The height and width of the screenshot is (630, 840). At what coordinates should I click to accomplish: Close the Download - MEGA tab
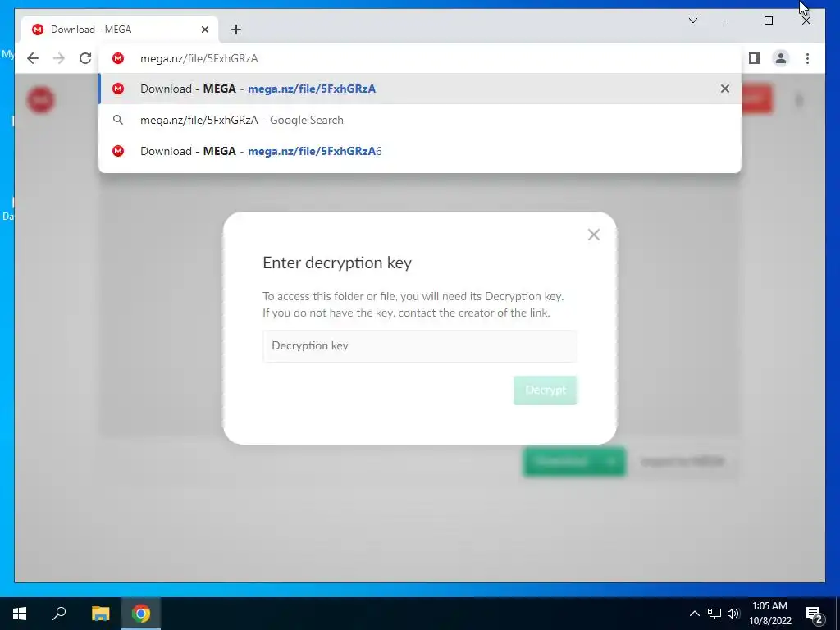tap(204, 30)
